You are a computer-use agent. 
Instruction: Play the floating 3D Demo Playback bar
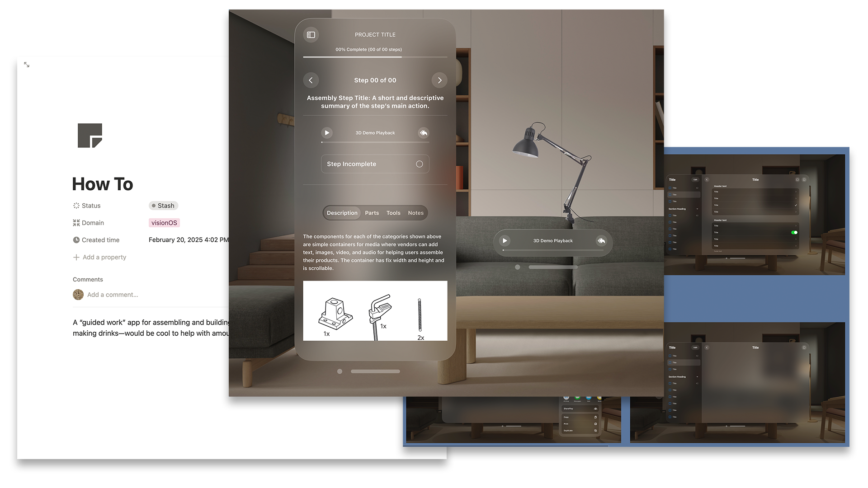pyautogui.click(x=505, y=241)
